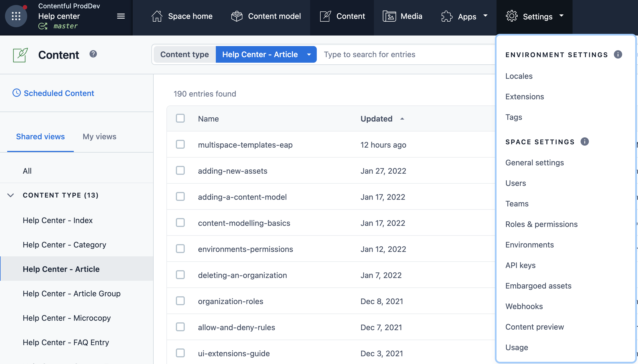Expand the Apps menu arrow
The width and height of the screenshot is (638, 364).
pos(485,16)
